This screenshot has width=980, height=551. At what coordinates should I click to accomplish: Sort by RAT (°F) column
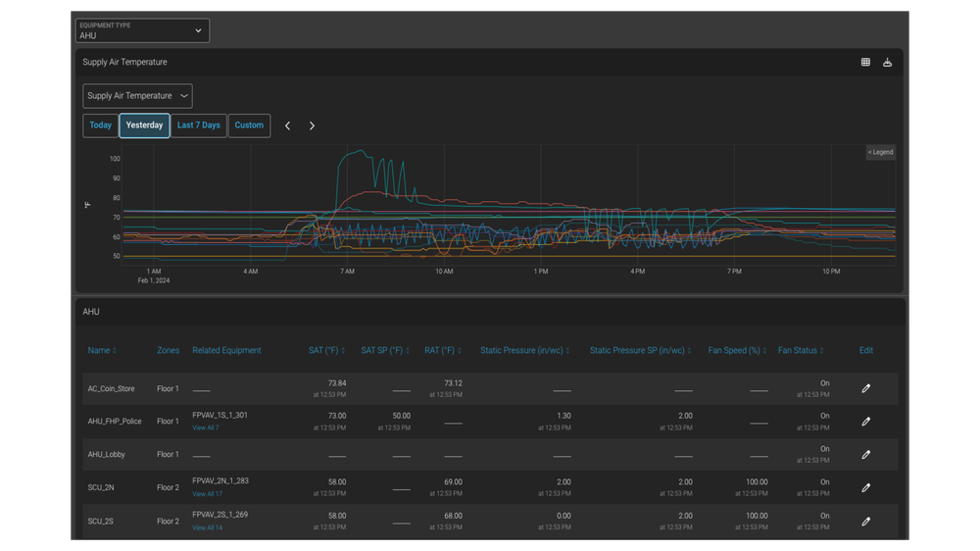pyautogui.click(x=443, y=350)
